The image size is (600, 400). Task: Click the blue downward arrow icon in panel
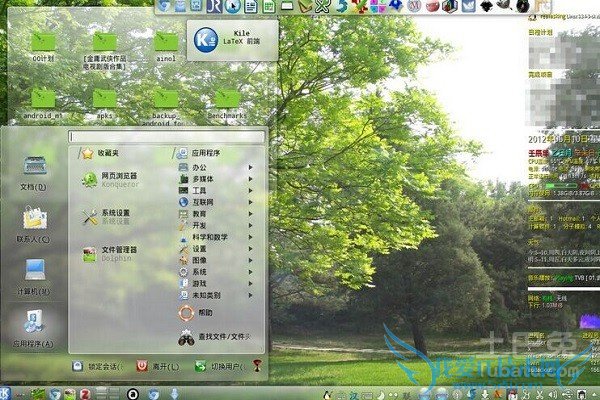(x=174, y=393)
